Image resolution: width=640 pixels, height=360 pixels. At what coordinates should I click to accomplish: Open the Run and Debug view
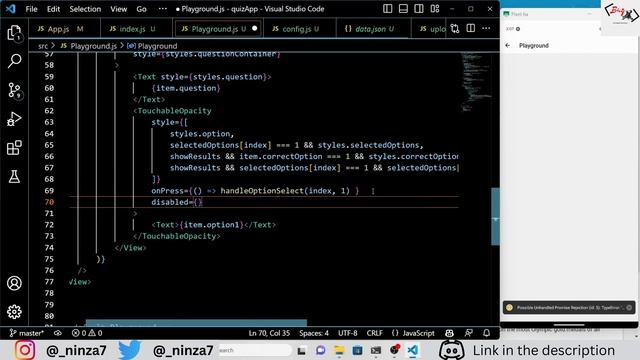pos(14,119)
